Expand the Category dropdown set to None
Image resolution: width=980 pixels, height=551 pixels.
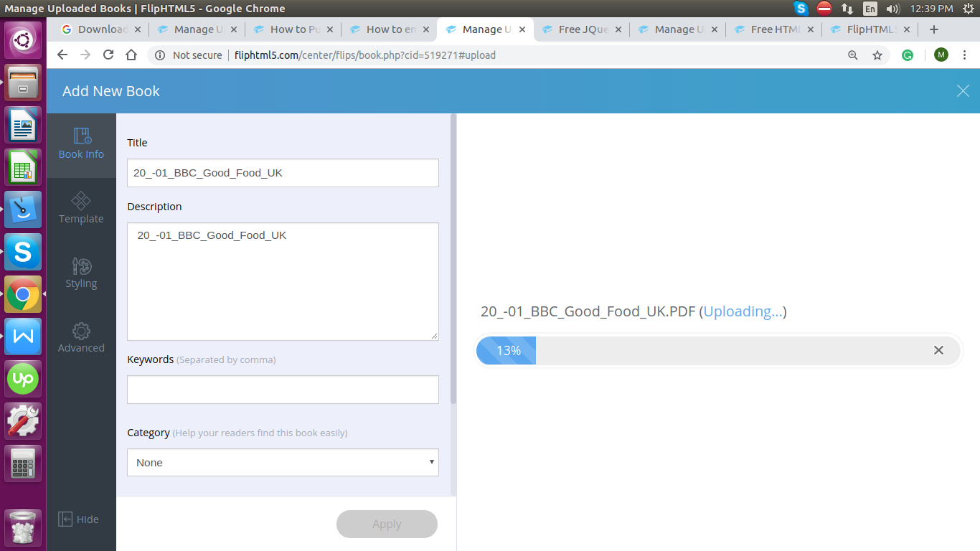coord(283,462)
